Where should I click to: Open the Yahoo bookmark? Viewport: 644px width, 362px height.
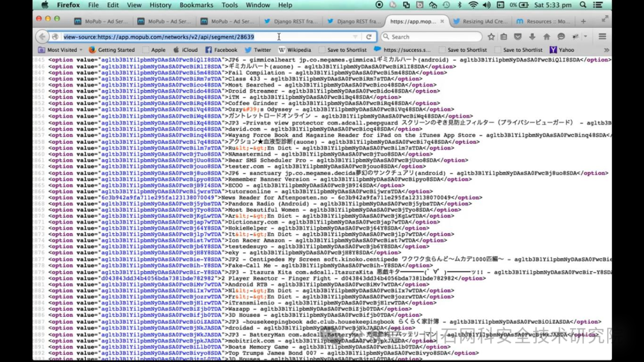pos(562,49)
